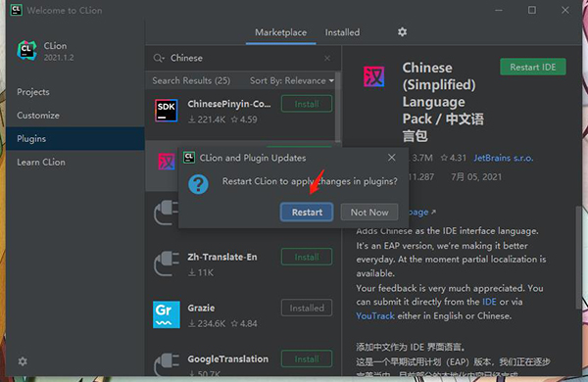Select the Grazie plugin icon
Viewport: 588px width, 382px height.
(167, 314)
